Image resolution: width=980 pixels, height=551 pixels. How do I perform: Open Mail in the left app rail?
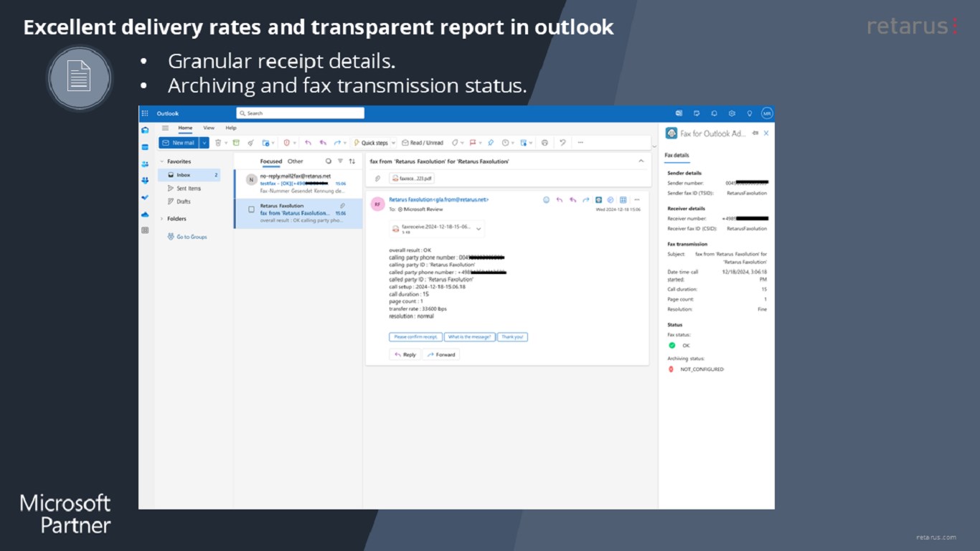[145, 130]
